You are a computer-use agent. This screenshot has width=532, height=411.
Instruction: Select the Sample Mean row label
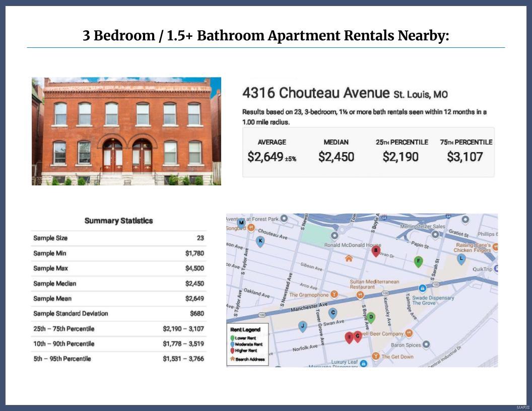click(x=52, y=298)
